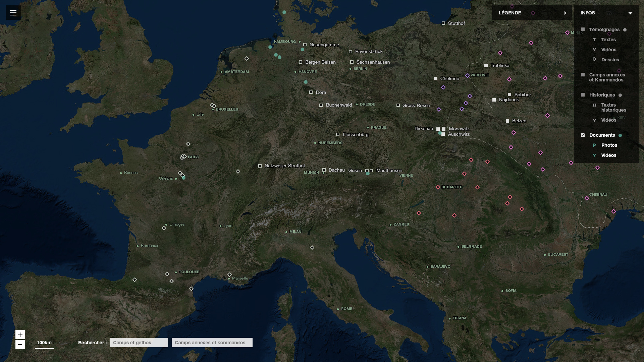This screenshot has width=644, height=362.
Task: Select Vidéos under Documents
Action: click(x=609, y=155)
